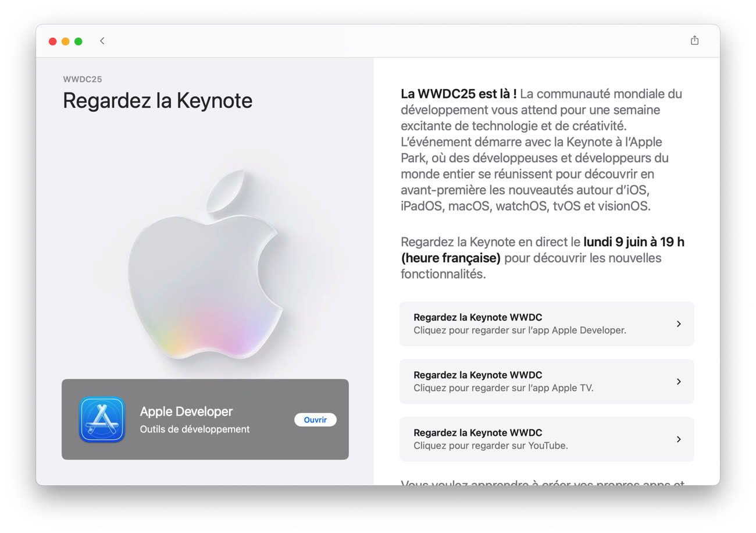756x533 pixels.
Task: Open the share menu icon
Action: pos(694,40)
